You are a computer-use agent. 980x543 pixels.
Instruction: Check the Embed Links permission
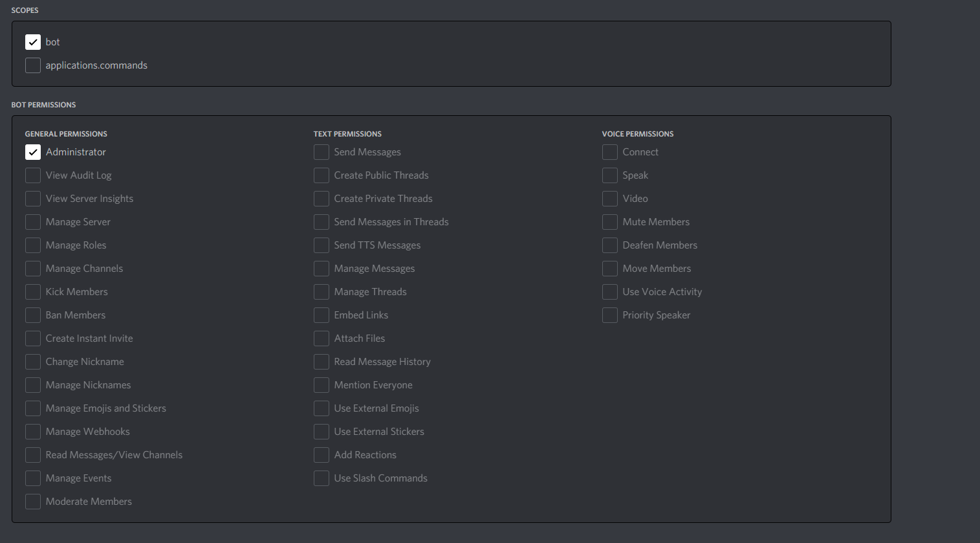(x=321, y=315)
